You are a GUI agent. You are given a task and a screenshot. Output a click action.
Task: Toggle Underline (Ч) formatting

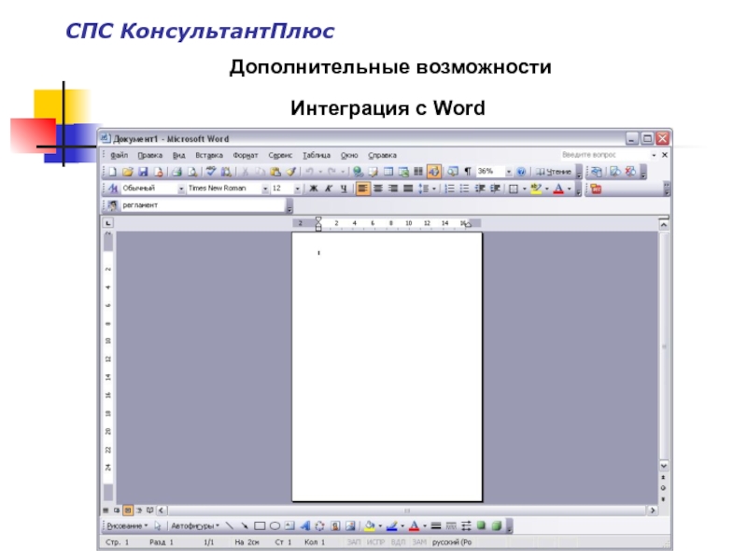click(344, 189)
